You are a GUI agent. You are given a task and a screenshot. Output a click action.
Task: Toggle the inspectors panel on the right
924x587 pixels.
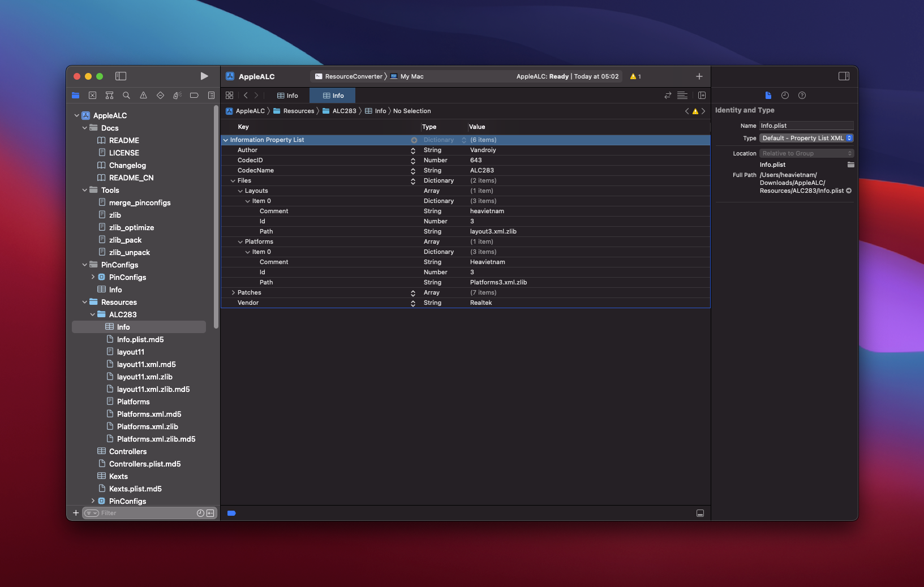click(844, 76)
